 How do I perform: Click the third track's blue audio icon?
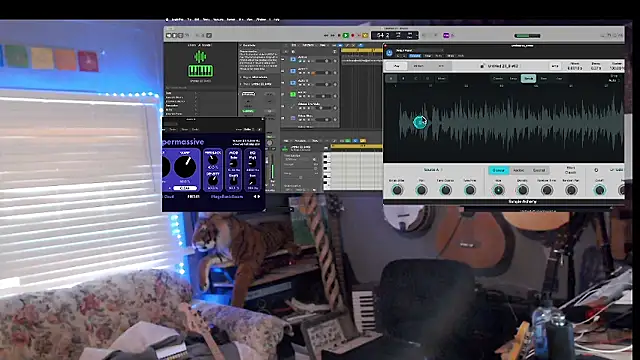(293, 83)
